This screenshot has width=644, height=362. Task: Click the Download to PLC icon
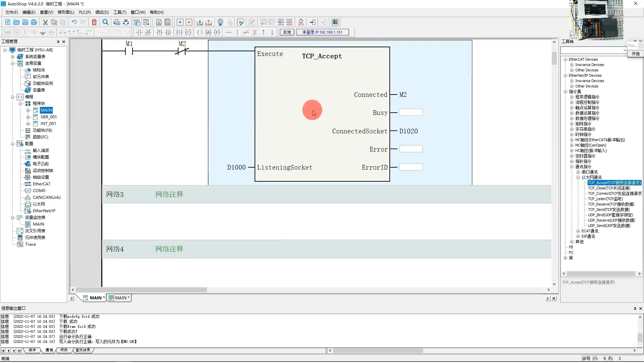click(200, 22)
